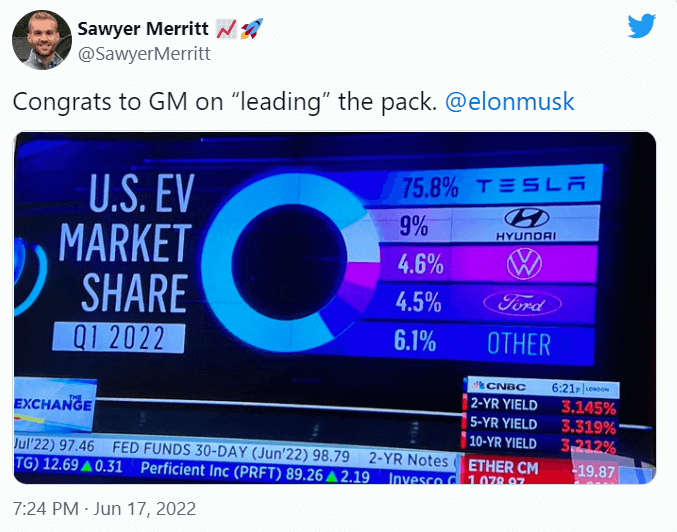This screenshot has height=532, width=677.
Task: Click the rocket emoji beside name
Action: tap(254, 27)
